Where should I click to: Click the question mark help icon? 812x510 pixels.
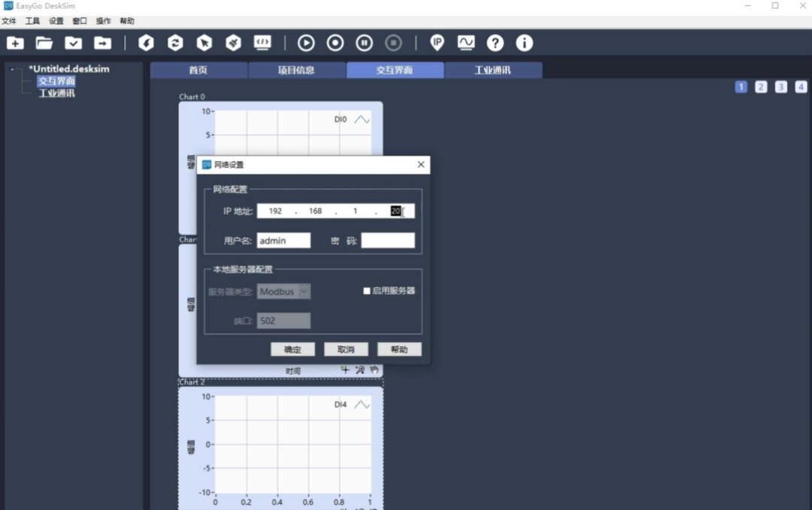point(495,43)
